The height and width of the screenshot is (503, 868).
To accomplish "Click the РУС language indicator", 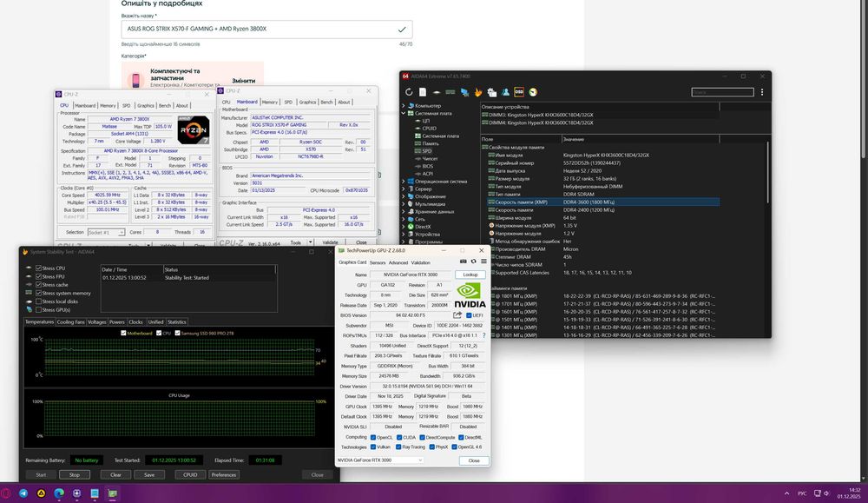I will click(802, 493).
